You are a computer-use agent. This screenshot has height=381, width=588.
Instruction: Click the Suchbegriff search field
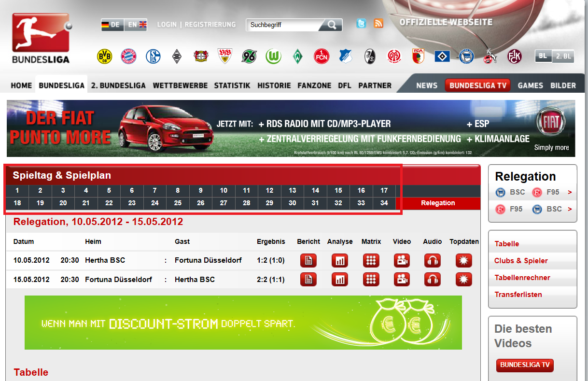tap(284, 25)
